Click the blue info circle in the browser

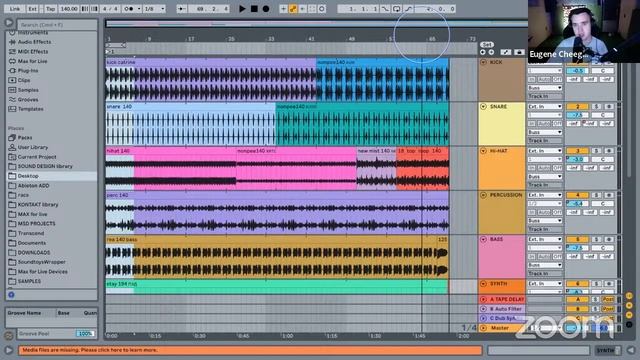tap(11, 294)
